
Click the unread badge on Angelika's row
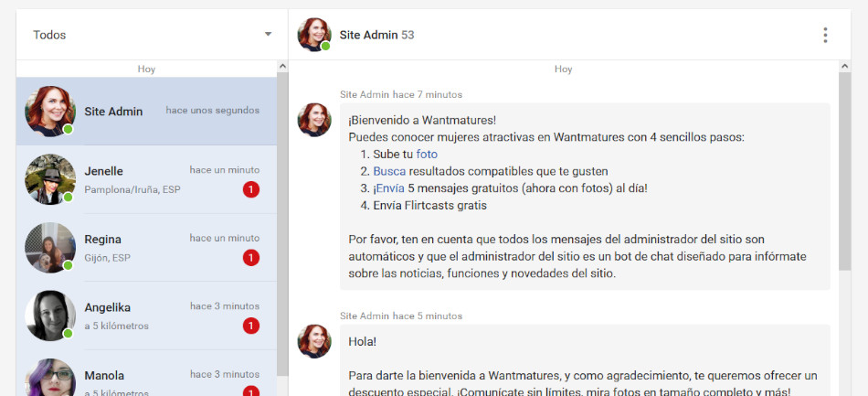(x=250, y=326)
